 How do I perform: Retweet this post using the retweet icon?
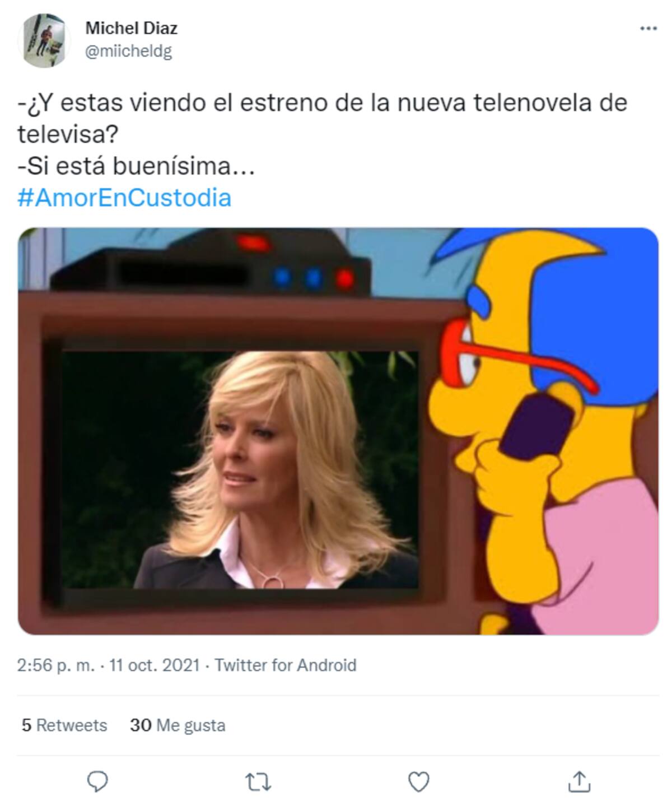[x=258, y=782]
